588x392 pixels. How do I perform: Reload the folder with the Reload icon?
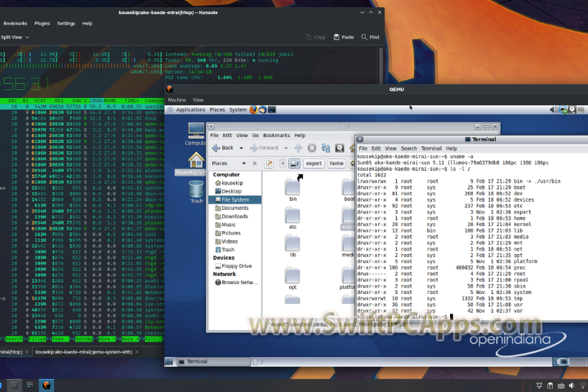[x=326, y=148]
